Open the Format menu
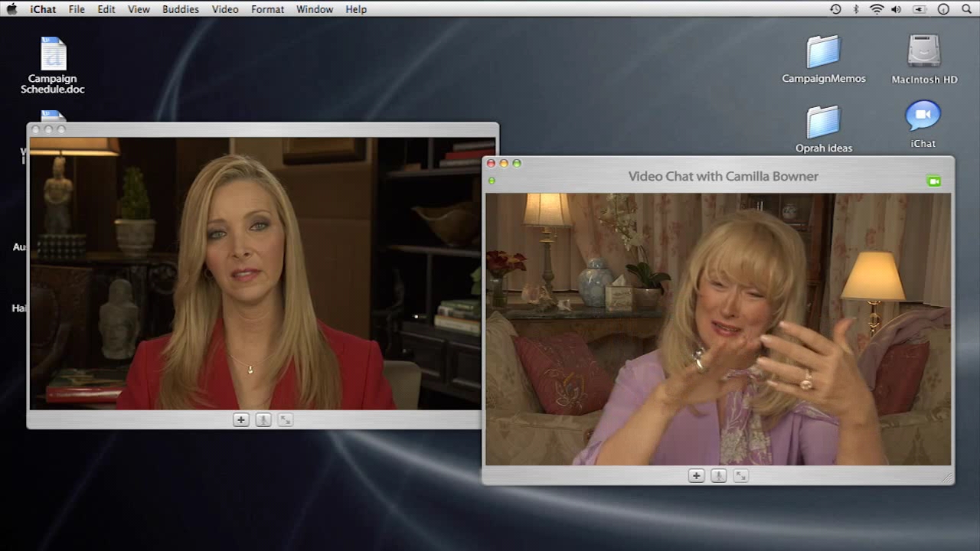 tap(267, 9)
